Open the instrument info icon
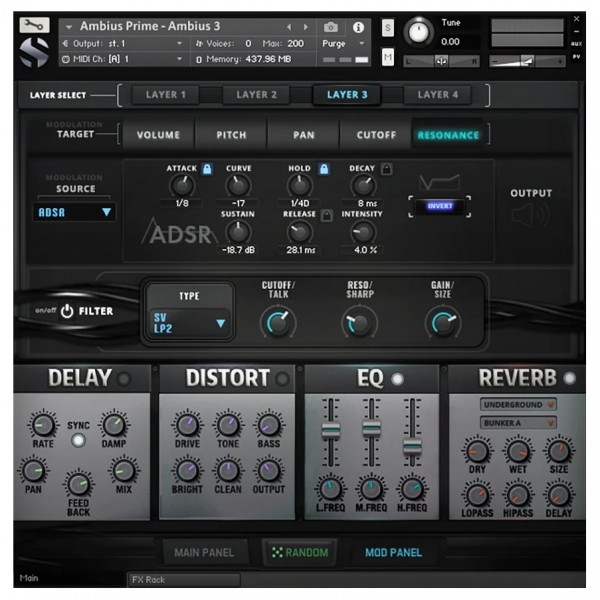Viewport: 600px width, 600px height. (358, 27)
